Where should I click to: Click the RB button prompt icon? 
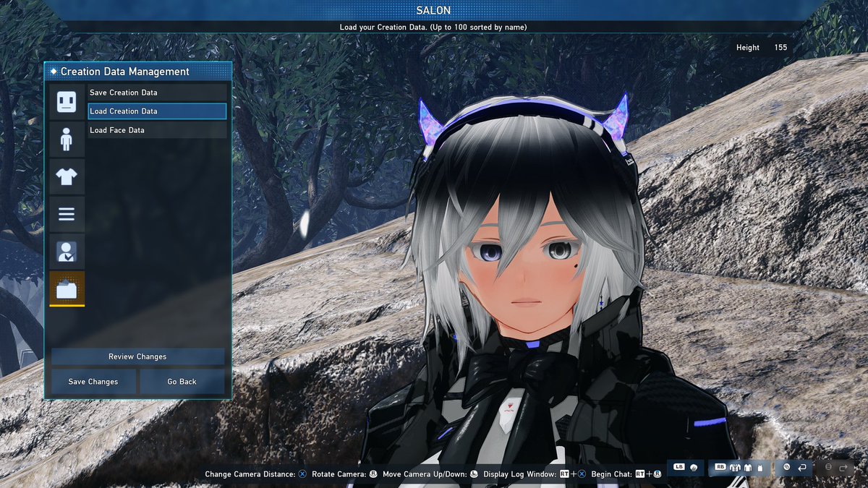coord(720,467)
